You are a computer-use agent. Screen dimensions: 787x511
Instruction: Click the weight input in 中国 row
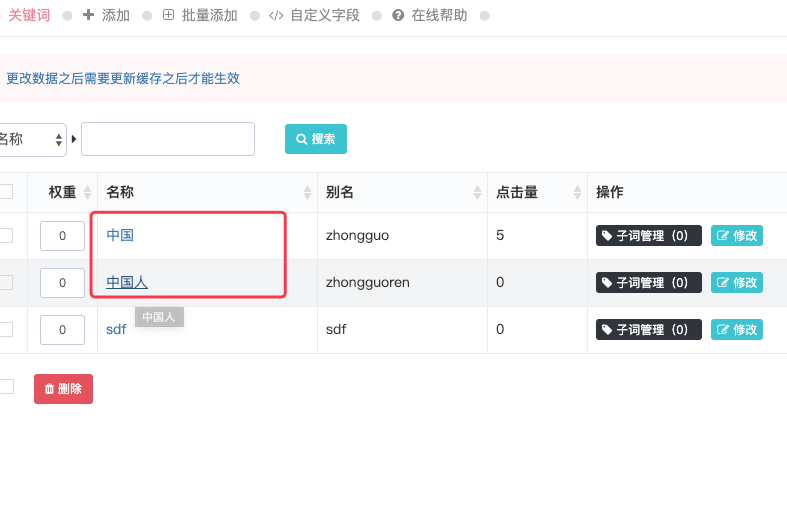(62, 236)
